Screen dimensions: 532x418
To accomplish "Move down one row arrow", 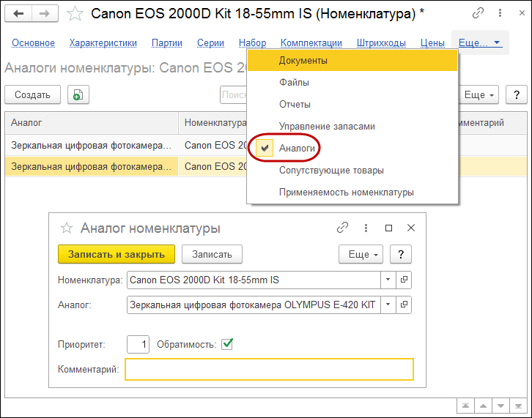I will click(500, 406).
